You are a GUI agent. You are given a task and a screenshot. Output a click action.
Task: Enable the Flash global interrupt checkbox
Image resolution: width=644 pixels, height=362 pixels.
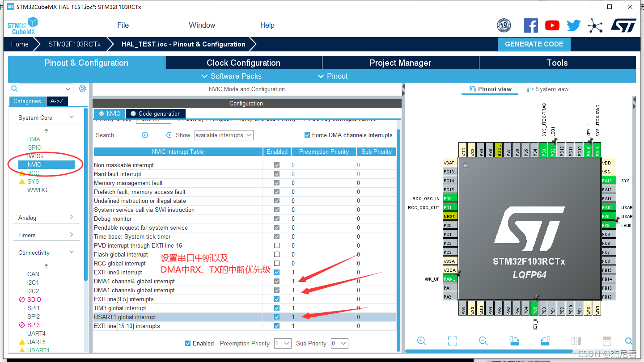click(277, 254)
